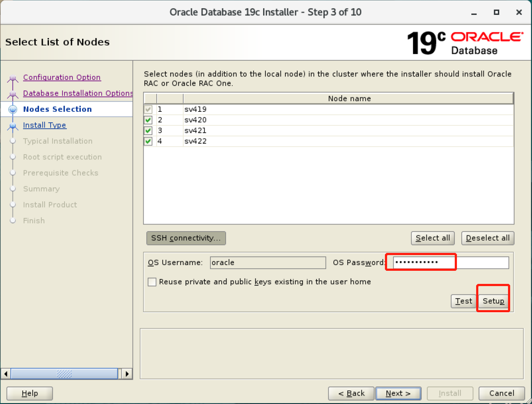Uncheck the sv421 node checkbox

[x=148, y=131]
